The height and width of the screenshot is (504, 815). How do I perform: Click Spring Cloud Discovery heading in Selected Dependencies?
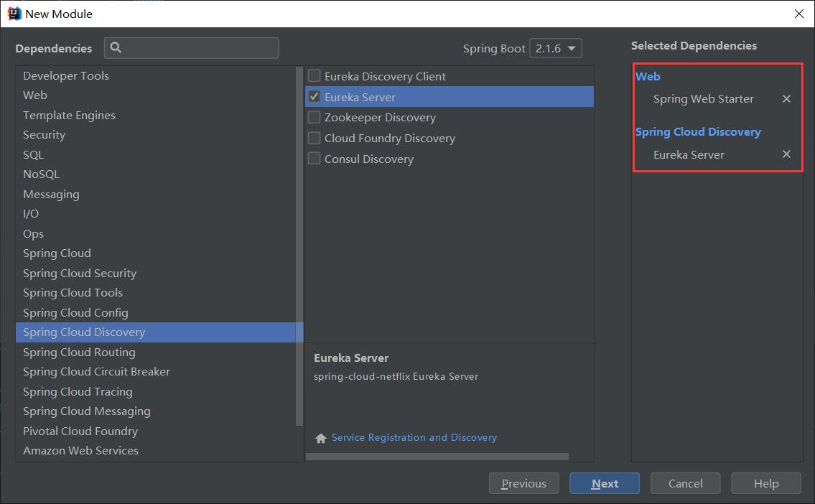click(698, 132)
